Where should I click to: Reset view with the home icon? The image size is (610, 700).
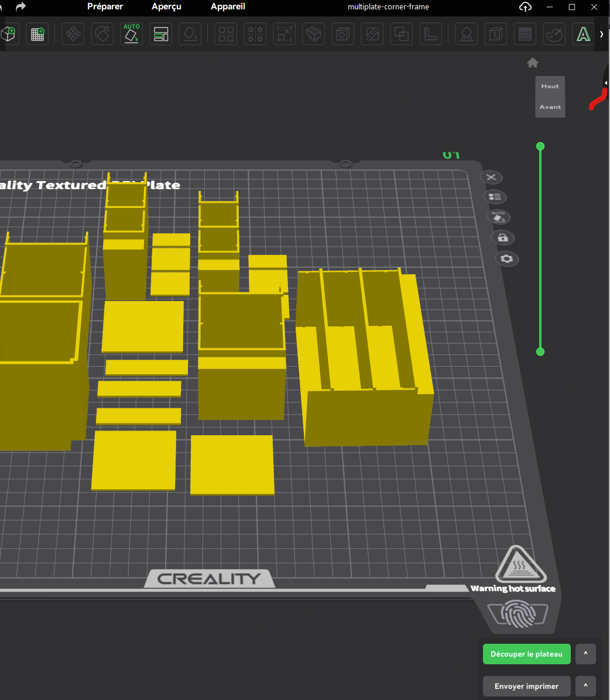(532, 63)
